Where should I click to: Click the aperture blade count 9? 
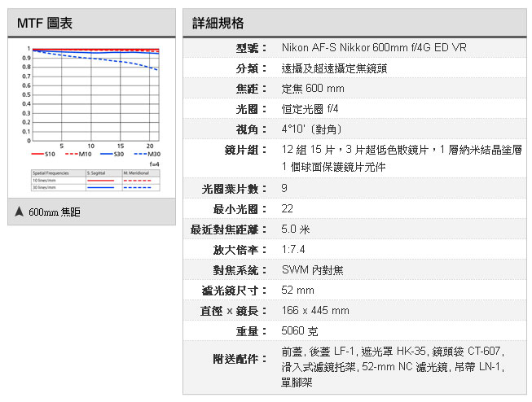click(284, 188)
